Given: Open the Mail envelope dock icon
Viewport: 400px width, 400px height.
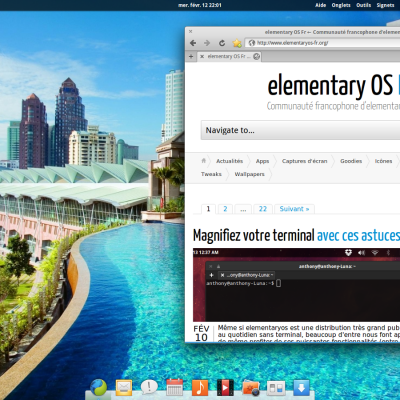Looking at the screenshot, I should (124, 388).
